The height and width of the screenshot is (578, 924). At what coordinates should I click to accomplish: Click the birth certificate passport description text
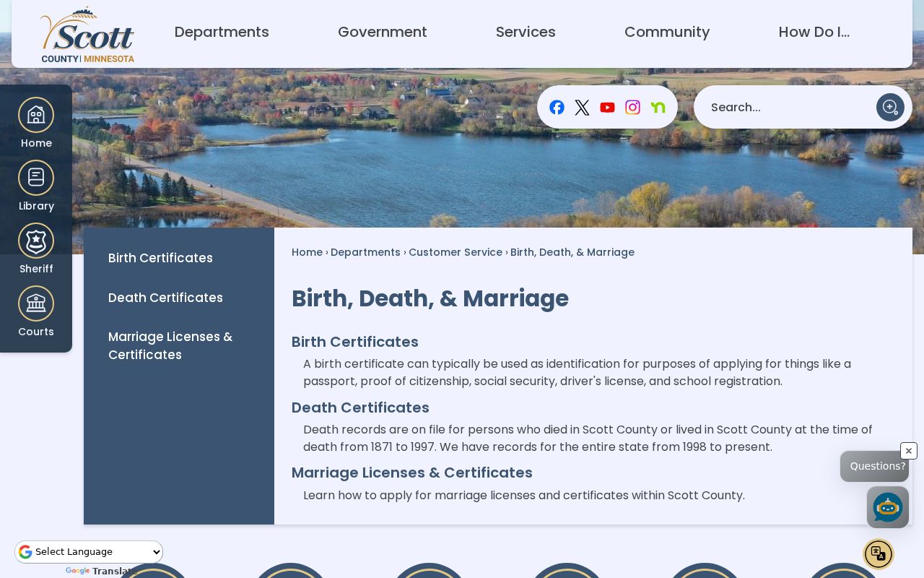[577, 373]
